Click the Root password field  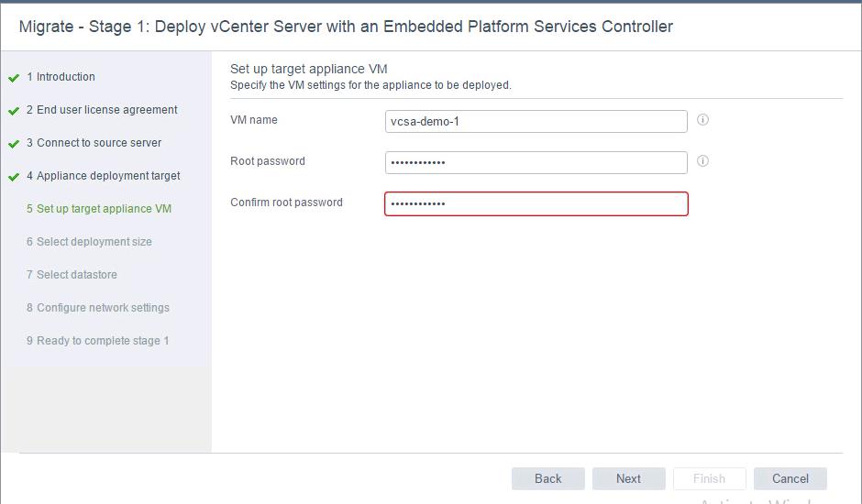[x=536, y=163]
